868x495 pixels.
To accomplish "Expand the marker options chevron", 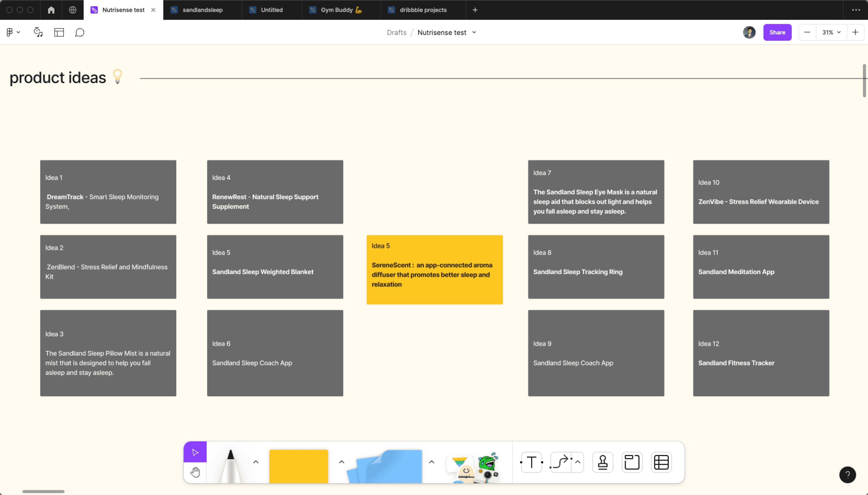I will (x=256, y=462).
